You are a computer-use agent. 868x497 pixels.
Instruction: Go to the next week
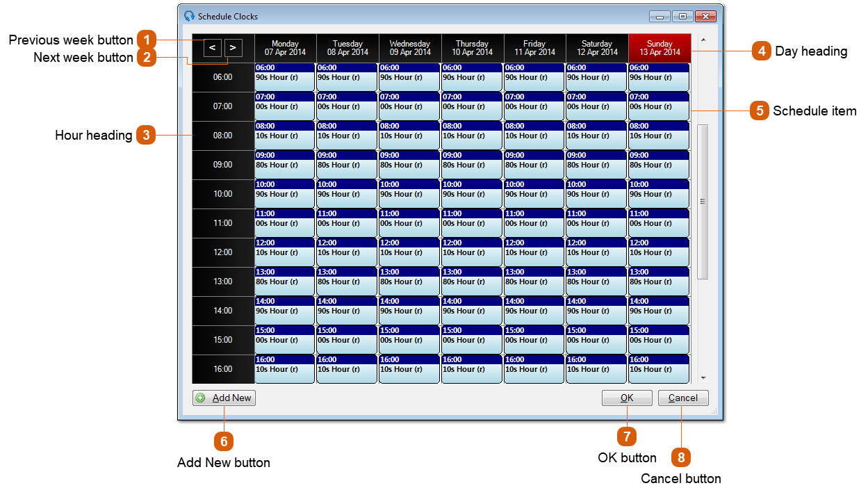233,47
